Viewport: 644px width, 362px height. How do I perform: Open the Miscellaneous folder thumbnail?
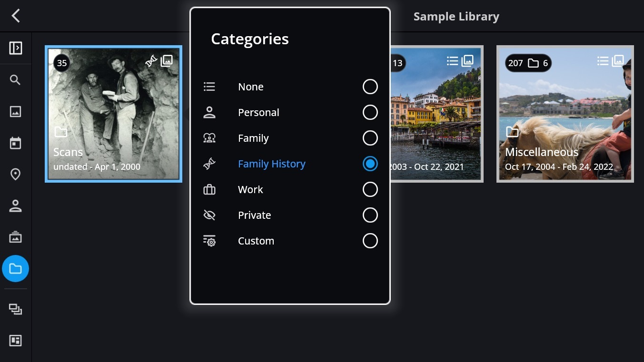565,114
